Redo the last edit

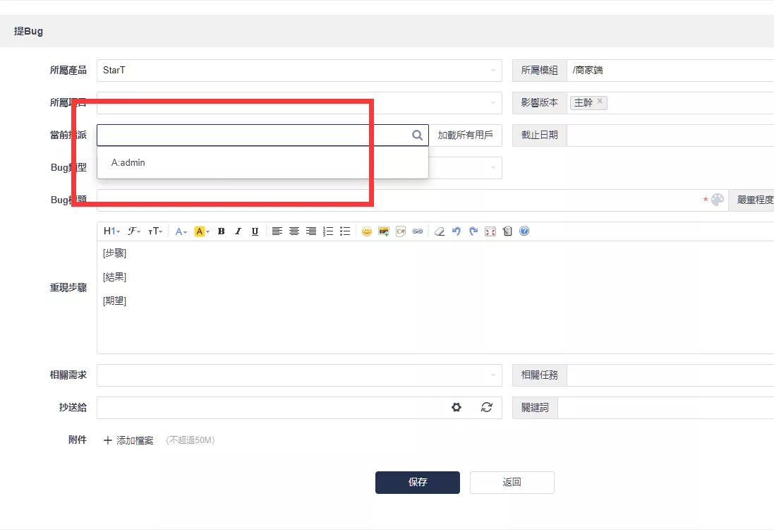(473, 231)
